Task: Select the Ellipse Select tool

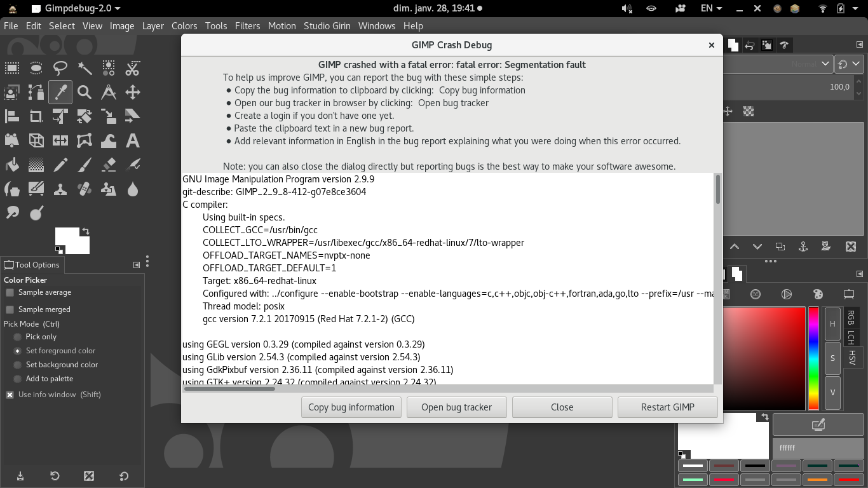Action: coord(36,68)
